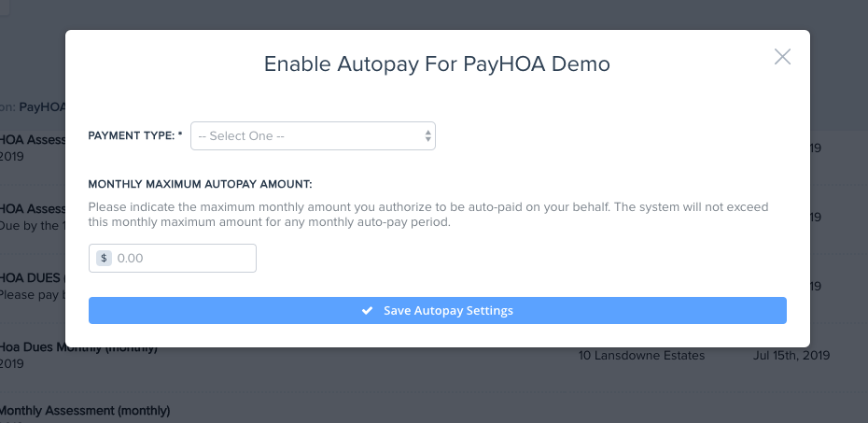Click the 'PayHOA' text at left edge
The height and width of the screenshot is (423, 868).
pos(41,107)
